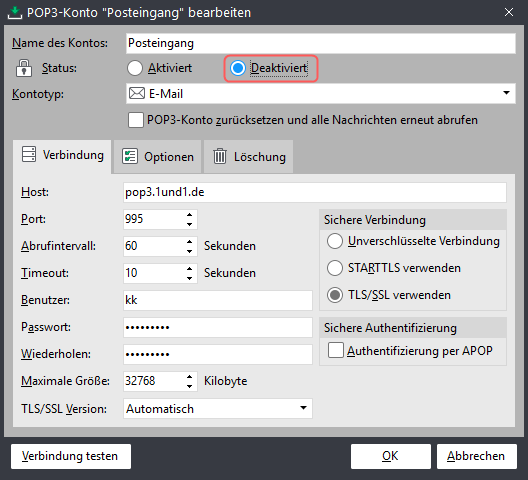Screen dimensions: 528x480
Task: Click the download icon in the title bar
Action: 14,13
